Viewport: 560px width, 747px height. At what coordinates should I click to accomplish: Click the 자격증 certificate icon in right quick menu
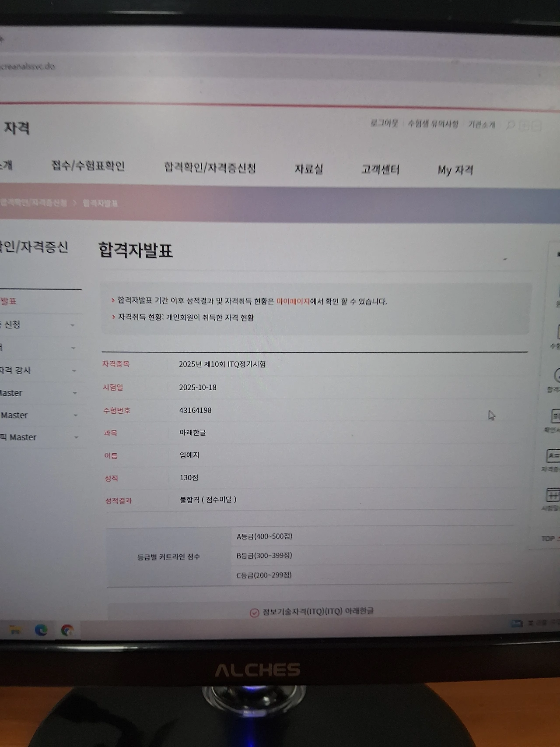[553, 456]
